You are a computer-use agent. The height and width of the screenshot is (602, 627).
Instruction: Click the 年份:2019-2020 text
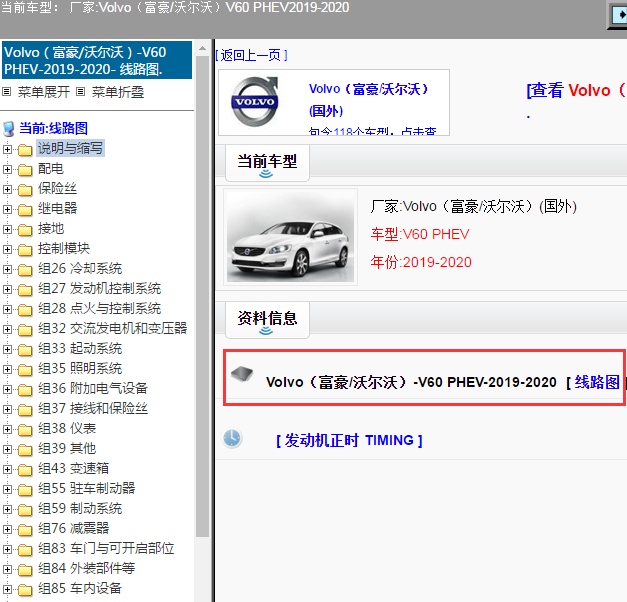(421, 262)
